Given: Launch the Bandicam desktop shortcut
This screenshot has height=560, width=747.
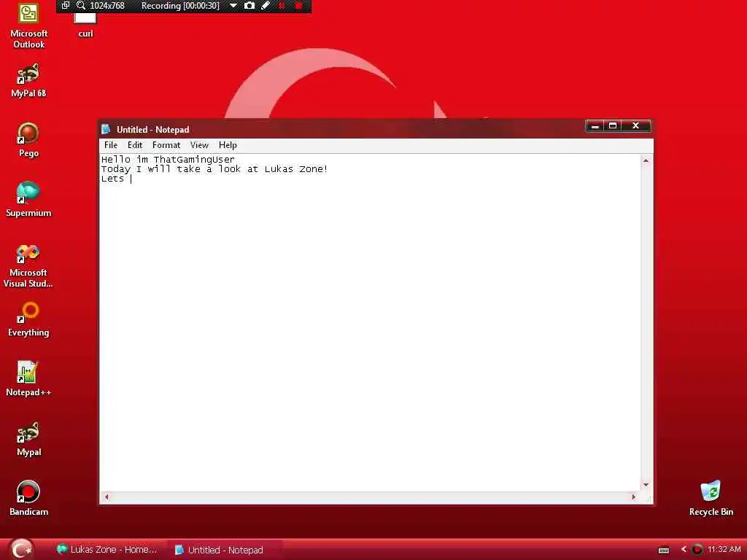Looking at the screenshot, I should 28,499.
